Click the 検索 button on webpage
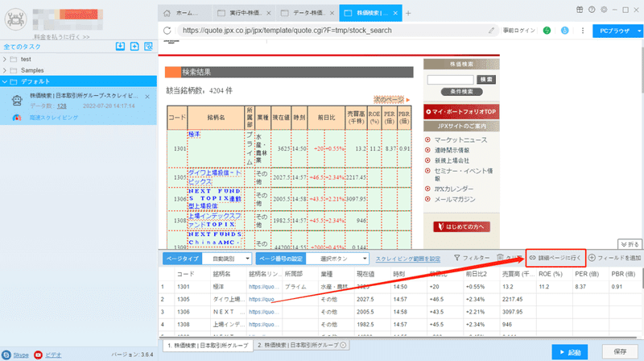This screenshot has height=361, width=644. click(486, 79)
